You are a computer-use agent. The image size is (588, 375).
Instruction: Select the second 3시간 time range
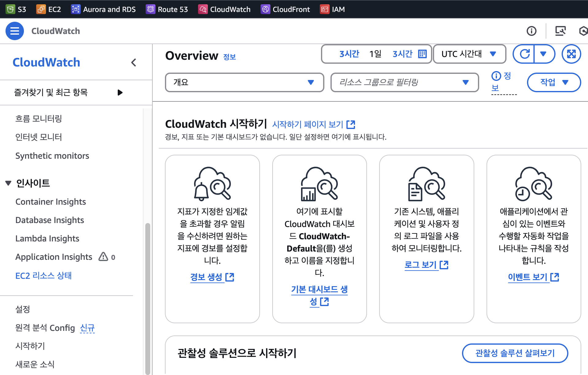(x=403, y=54)
